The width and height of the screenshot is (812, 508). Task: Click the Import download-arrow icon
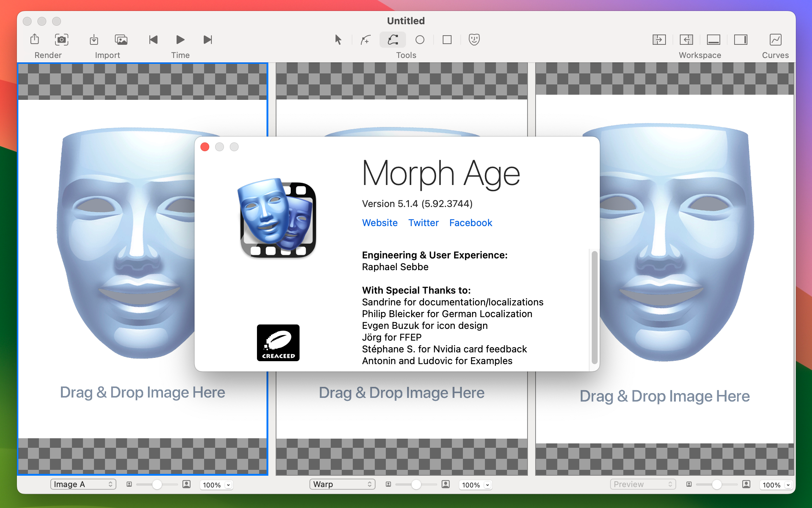pos(94,39)
